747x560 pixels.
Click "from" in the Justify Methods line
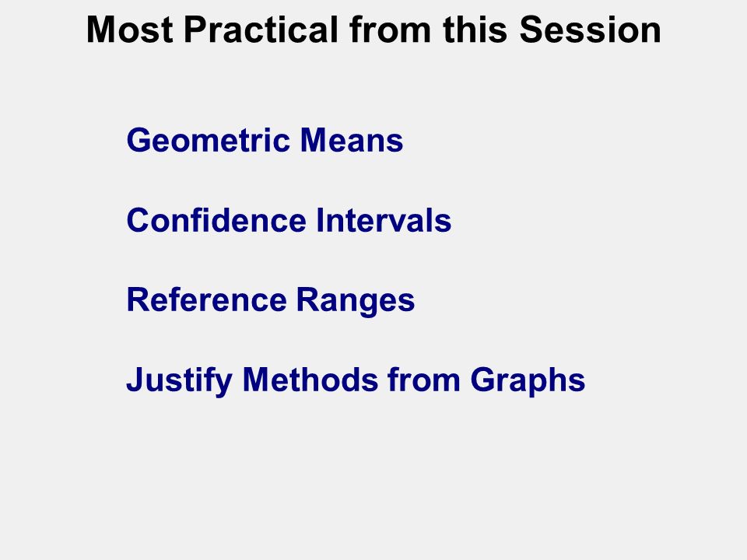[423, 380]
